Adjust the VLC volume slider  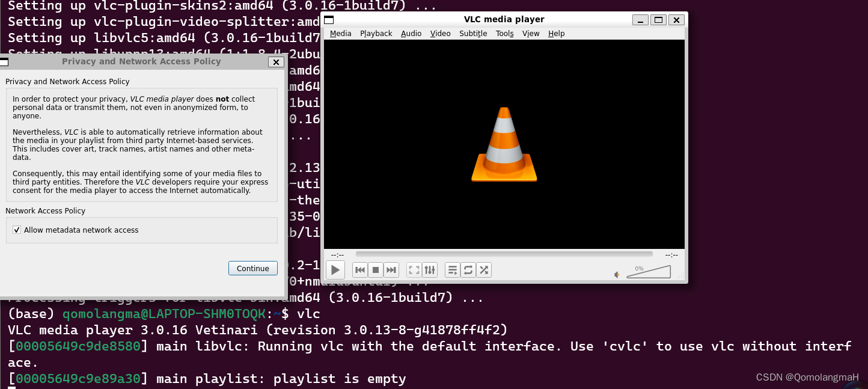(649, 272)
